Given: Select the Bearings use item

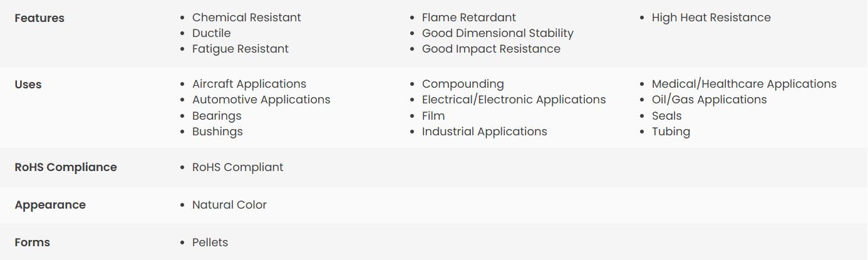Looking at the screenshot, I should click(x=217, y=116).
